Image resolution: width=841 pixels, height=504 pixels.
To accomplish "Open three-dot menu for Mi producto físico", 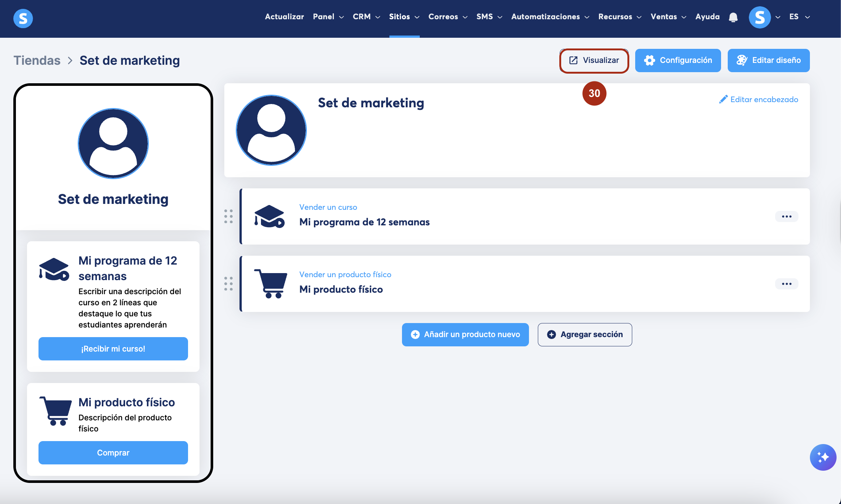I will (787, 284).
